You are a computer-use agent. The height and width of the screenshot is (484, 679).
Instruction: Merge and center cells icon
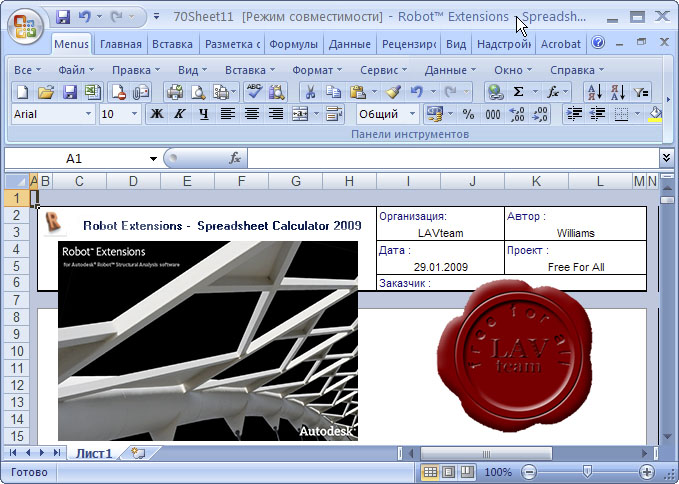point(300,114)
